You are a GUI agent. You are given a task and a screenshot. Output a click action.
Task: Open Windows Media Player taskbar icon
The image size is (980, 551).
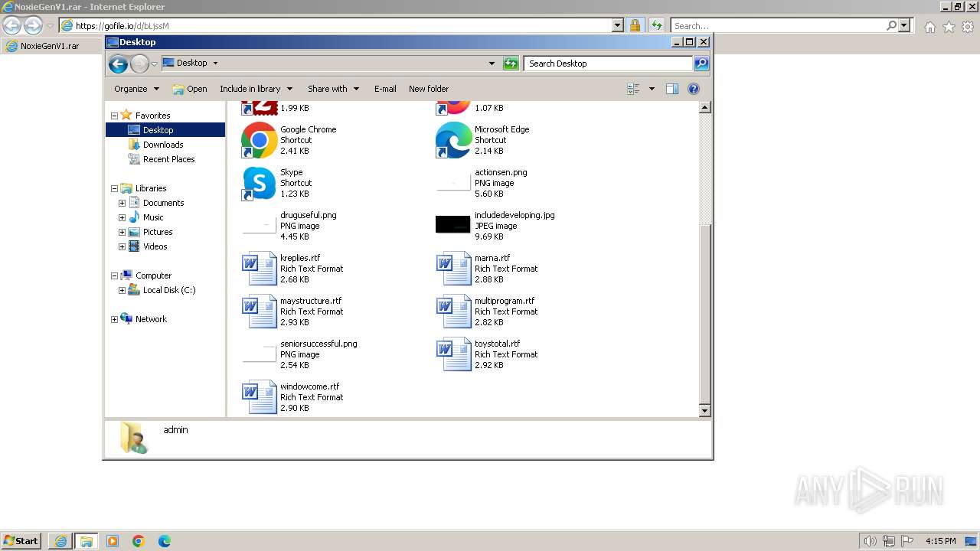click(x=113, y=541)
